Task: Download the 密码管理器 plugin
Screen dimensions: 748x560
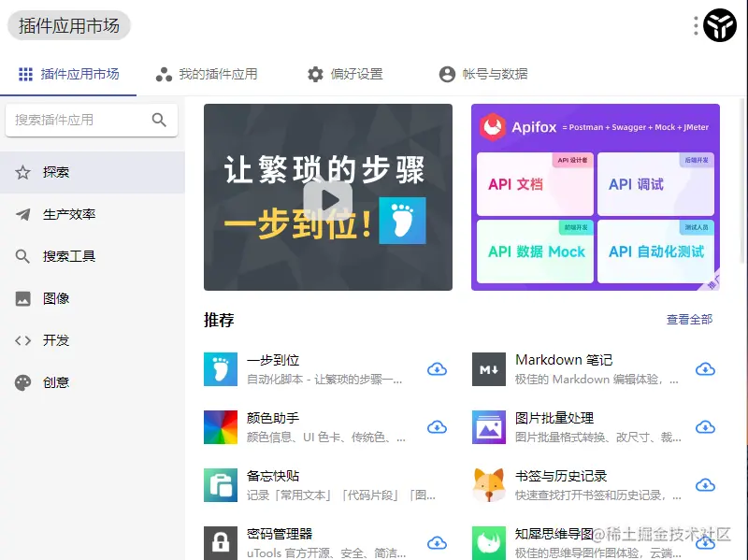Action: click(x=436, y=541)
